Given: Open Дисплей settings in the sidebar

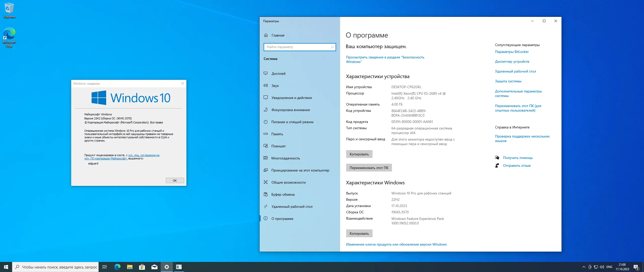Looking at the screenshot, I should [x=278, y=73].
